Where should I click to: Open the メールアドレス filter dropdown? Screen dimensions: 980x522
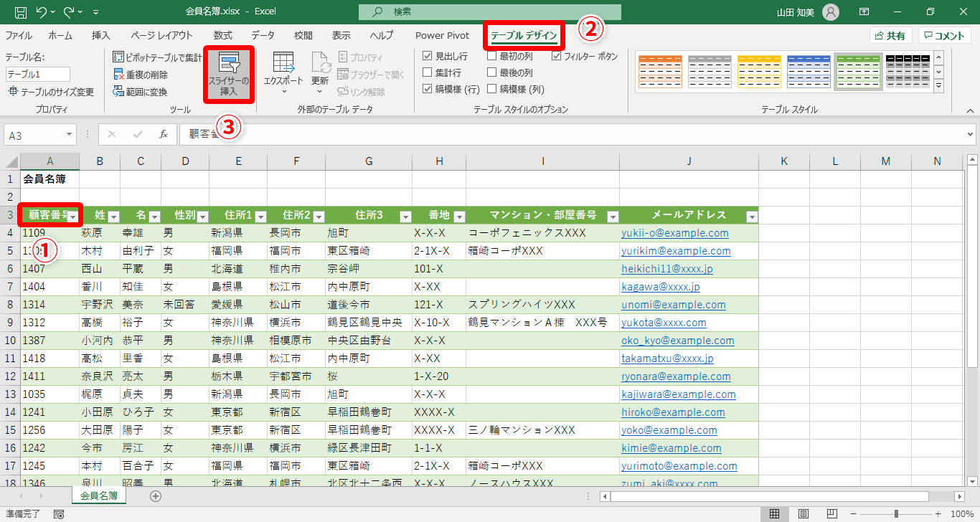[x=752, y=216]
